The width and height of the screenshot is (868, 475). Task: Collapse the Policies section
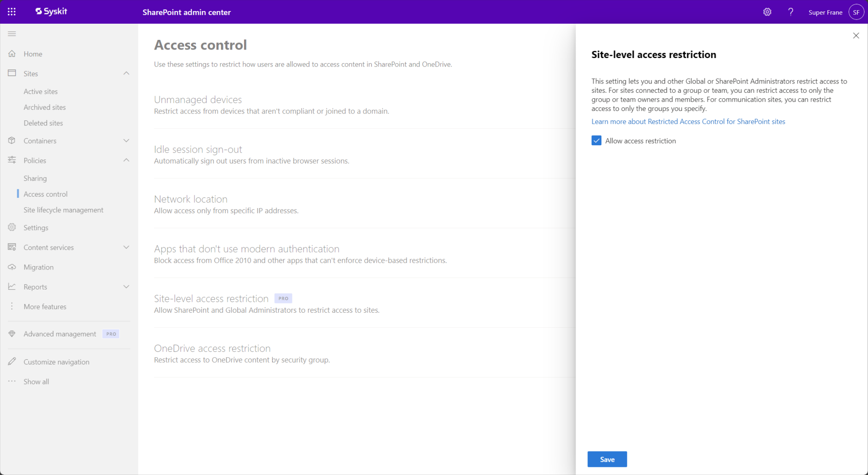point(126,160)
